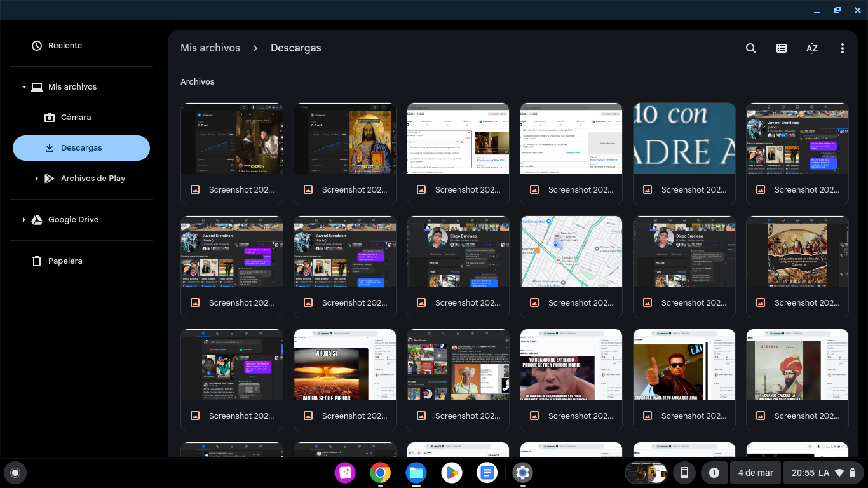Screen dimensions: 868x488
Task: Launch the pink Gallery app from the shelf
Action: [345, 473]
